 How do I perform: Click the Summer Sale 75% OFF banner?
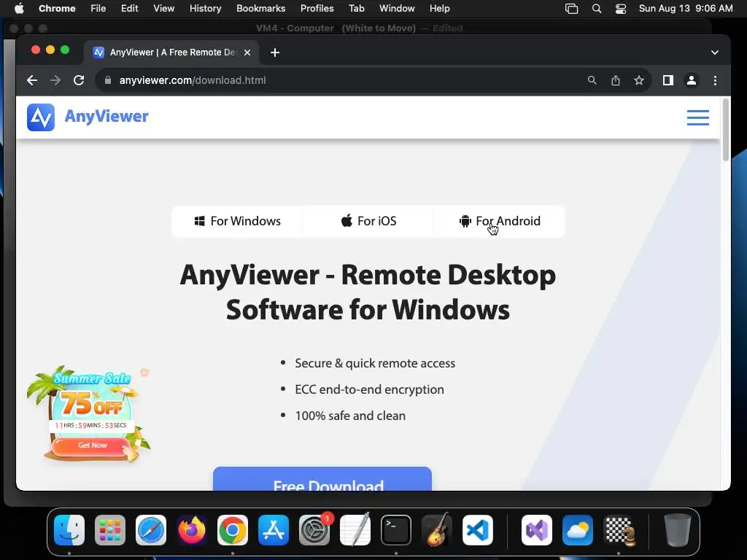coord(90,414)
